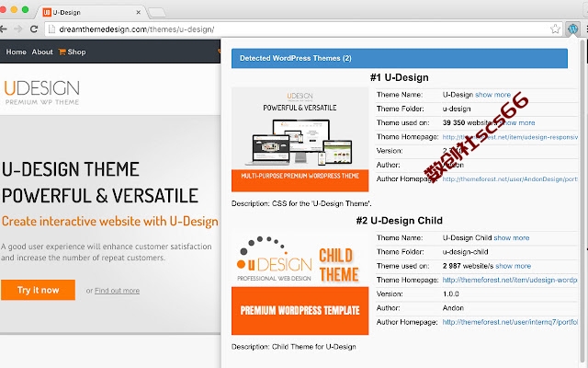
Task: Follow the Find out more link
Action: point(117,291)
